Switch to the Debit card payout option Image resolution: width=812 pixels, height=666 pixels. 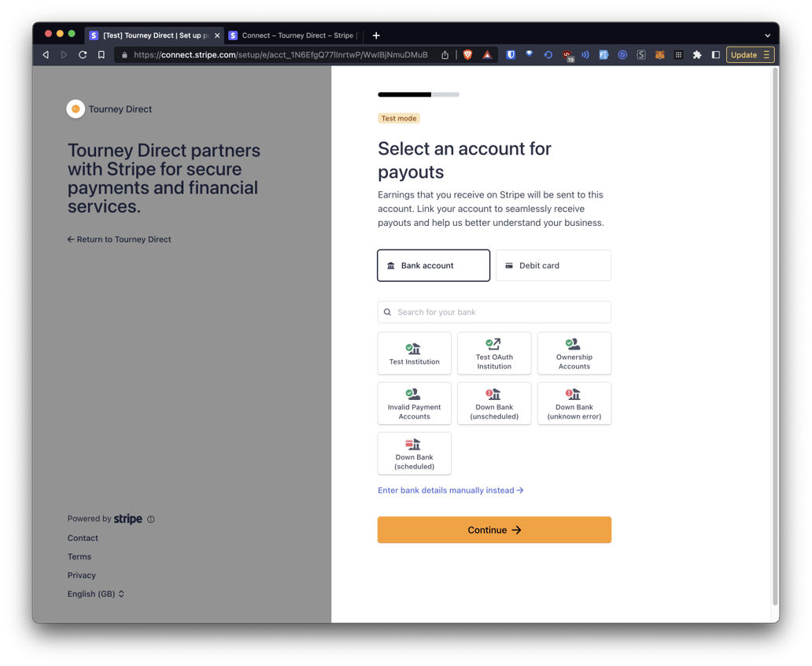pos(552,265)
